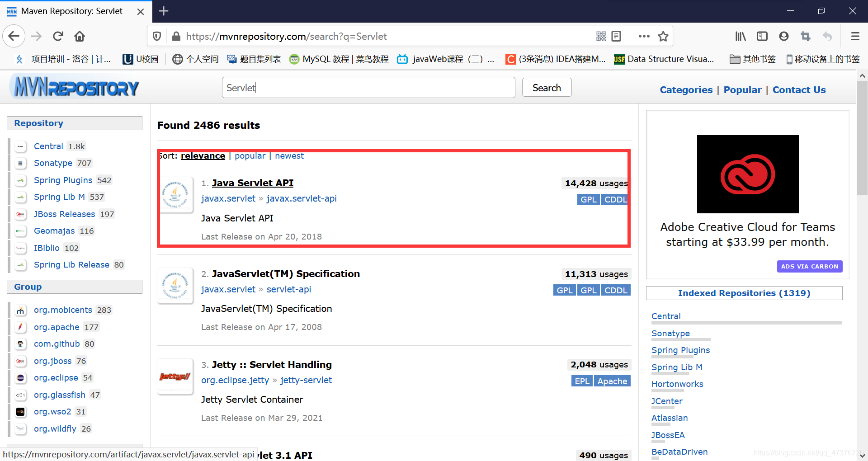Open Indexed Repositories (1319) link
868x461 pixels.
(744, 293)
